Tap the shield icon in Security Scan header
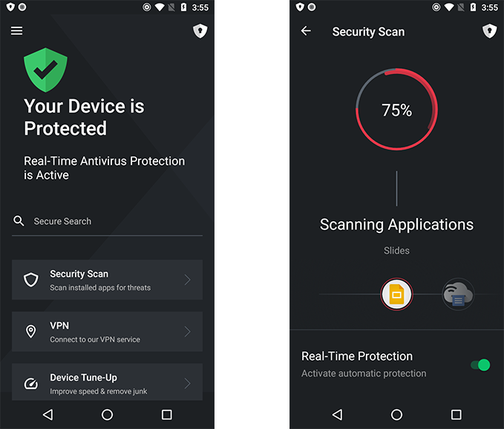 pos(490,31)
